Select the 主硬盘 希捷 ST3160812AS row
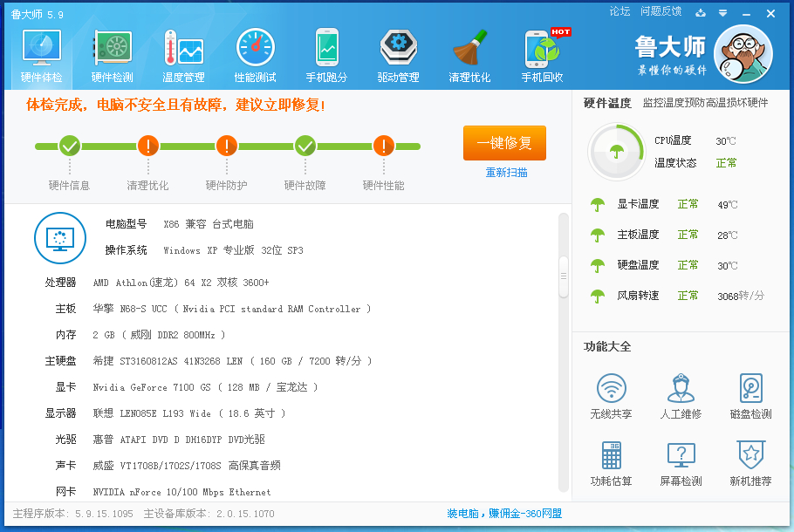This screenshot has width=794, height=532. tap(209, 361)
